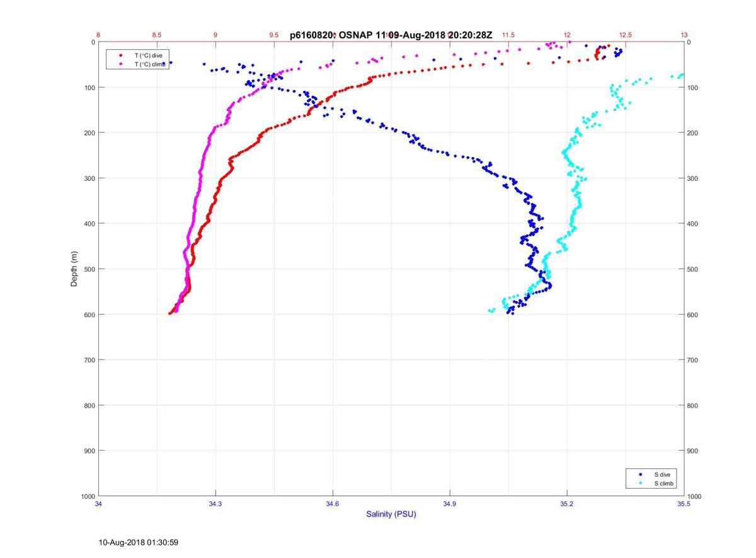Select the timestamp '10-Aug-2018 01:30:59'

coord(139,542)
